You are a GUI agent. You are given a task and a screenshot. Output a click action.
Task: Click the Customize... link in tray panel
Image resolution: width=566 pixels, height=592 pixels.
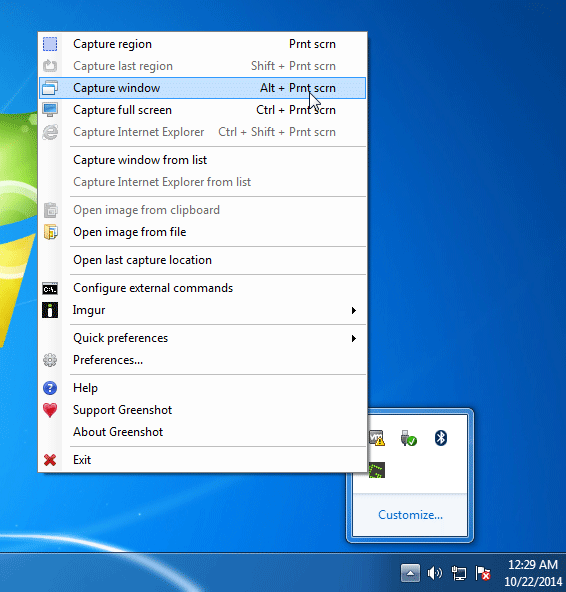click(410, 515)
